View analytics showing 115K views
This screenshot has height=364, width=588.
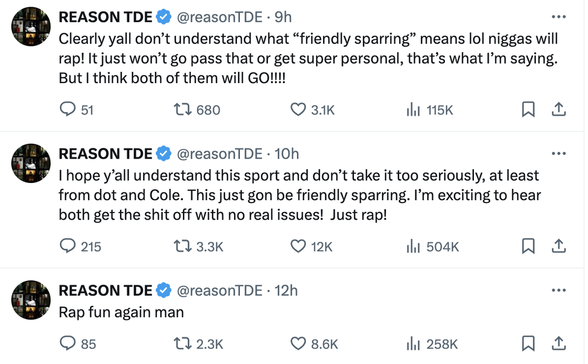pyautogui.click(x=413, y=109)
